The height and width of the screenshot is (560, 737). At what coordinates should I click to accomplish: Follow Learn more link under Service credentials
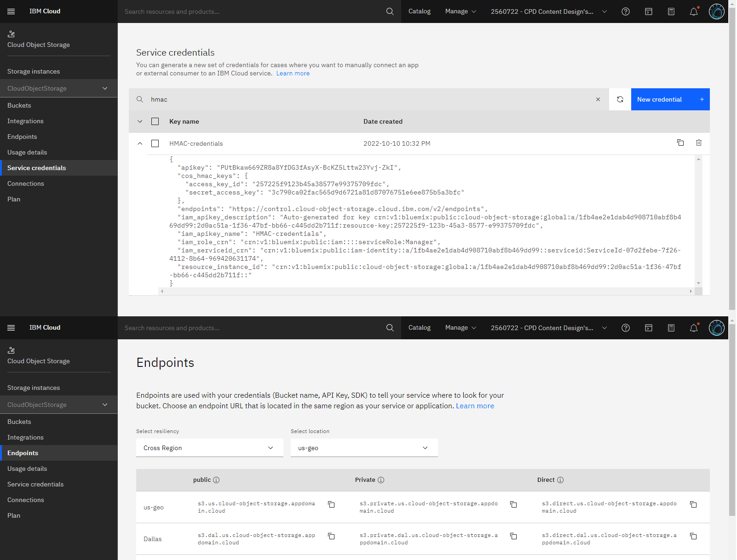[293, 74]
